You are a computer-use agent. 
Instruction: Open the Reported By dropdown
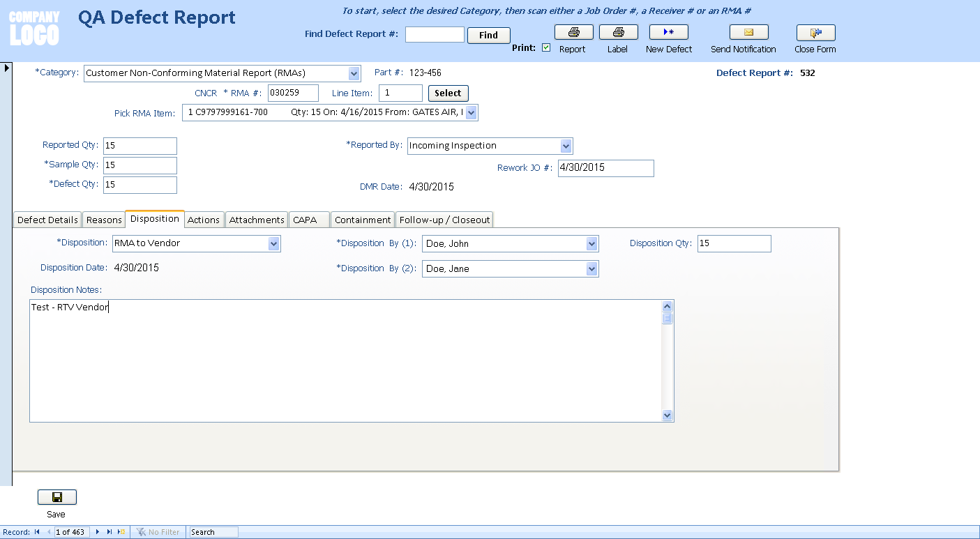coord(566,146)
